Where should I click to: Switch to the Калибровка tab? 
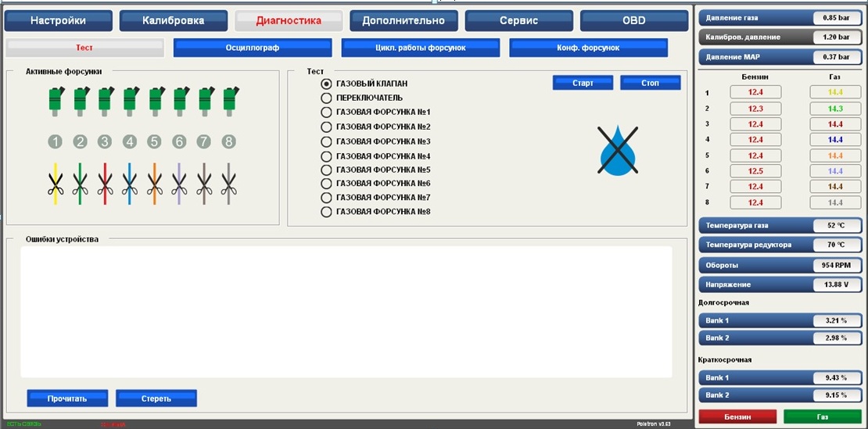[174, 21]
